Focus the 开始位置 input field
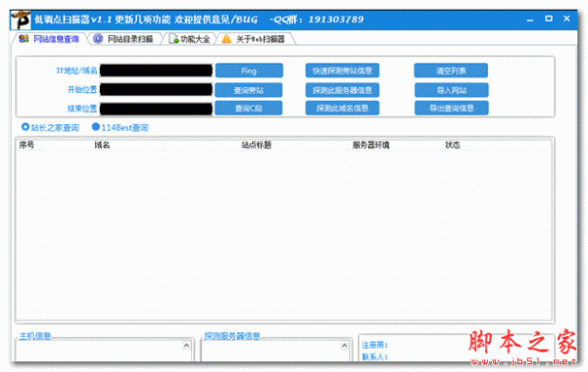The width and height of the screenshot is (588, 372). pyautogui.click(x=156, y=89)
